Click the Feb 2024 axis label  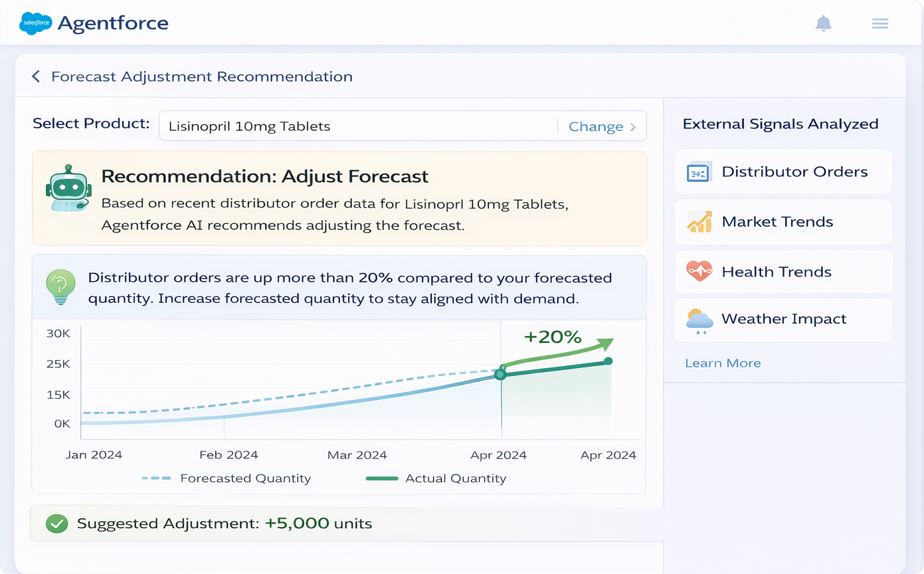(229, 455)
